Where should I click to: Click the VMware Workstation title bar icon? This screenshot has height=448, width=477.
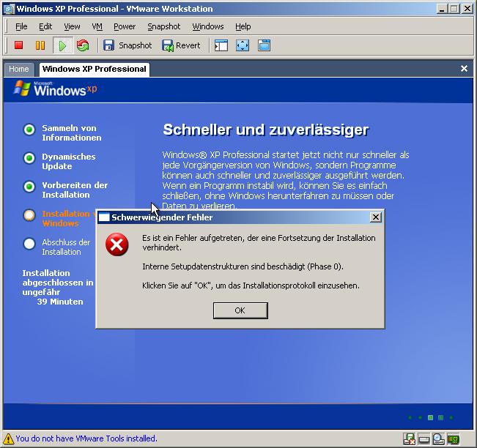[x=9, y=9]
